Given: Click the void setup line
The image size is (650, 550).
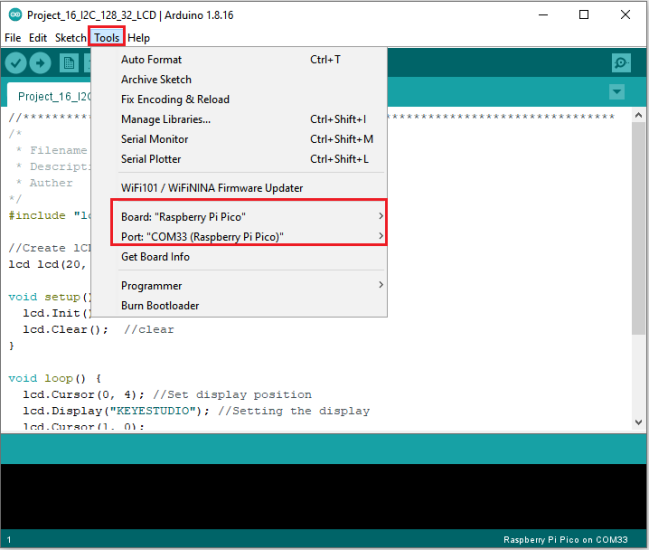Looking at the screenshot, I should click(49, 297).
